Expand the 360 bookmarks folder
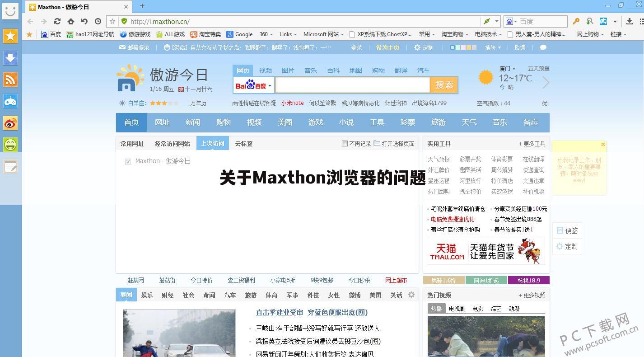This screenshot has width=644, height=357. point(266,34)
